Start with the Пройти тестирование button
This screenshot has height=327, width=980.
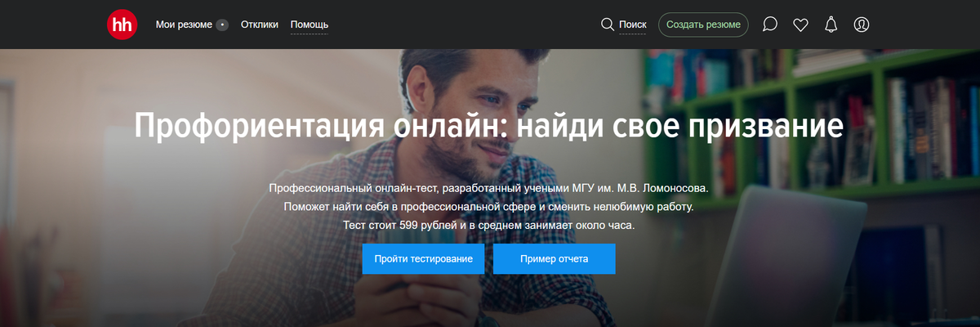click(x=423, y=258)
